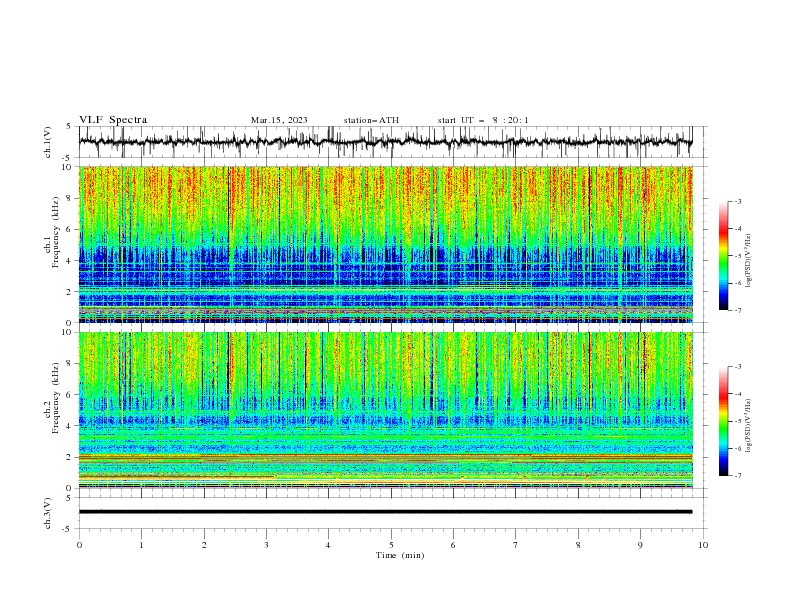Click the 'station=ATH' label

tap(371, 120)
